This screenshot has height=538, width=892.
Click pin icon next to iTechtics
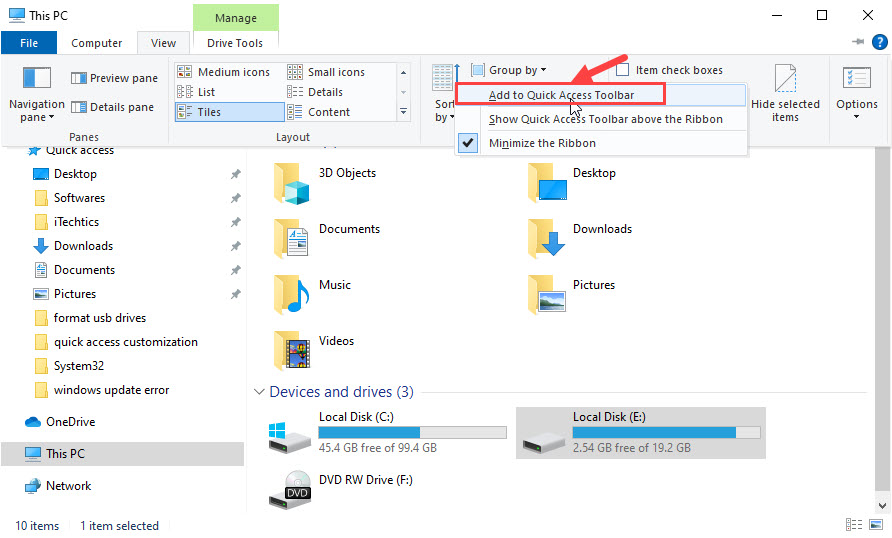coord(235,222)
